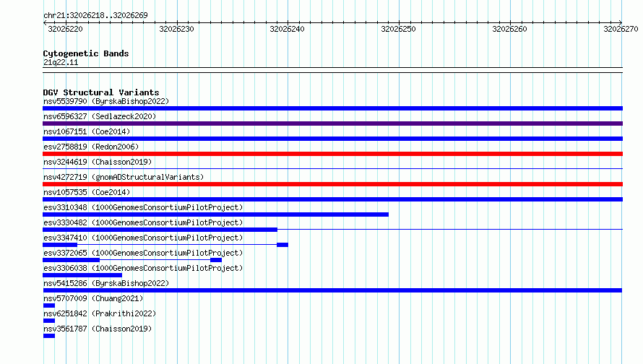Click the 32026230 ruler coordinate

coord(177,29)
